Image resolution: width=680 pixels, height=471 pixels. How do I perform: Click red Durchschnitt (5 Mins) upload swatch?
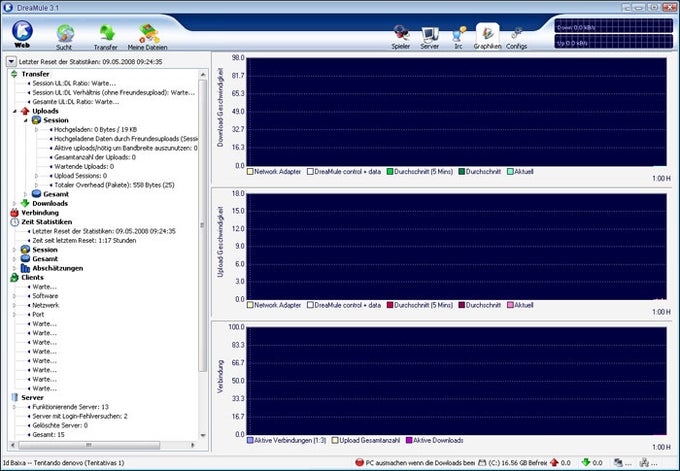tap(390, 305)
